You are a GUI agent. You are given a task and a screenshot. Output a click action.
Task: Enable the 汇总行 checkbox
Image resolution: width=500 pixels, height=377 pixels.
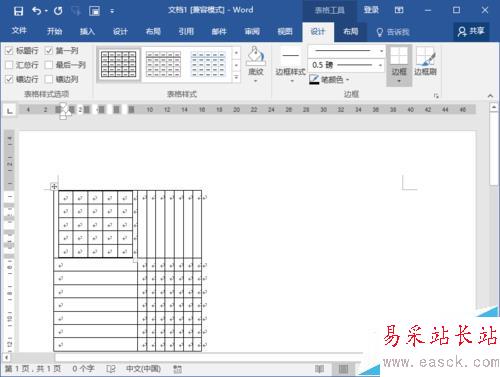(9, 65)
